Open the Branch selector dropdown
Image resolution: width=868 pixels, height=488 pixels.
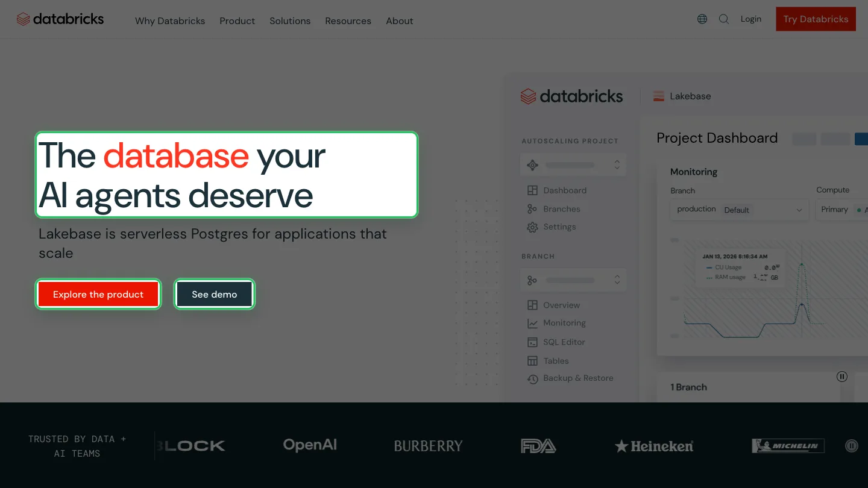[573, 280]
